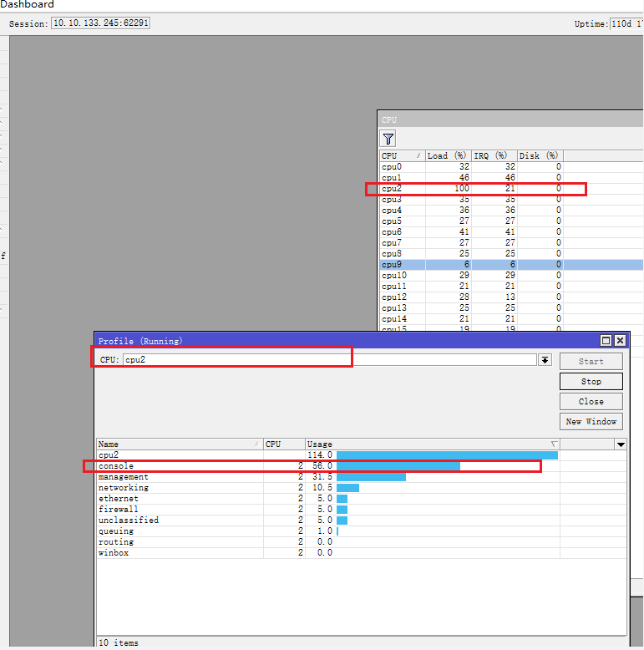
Task: Select the cpu2 row in CPU window
Action: pos(511,189)
